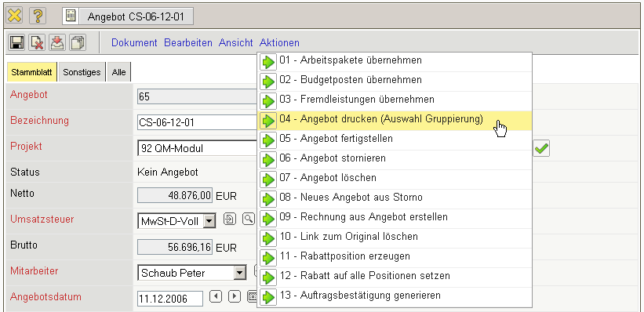The width and height of the screenshot is (644, 312).
Task: Click the green checkmark icon beside Projekt
Action: [541, 149]
